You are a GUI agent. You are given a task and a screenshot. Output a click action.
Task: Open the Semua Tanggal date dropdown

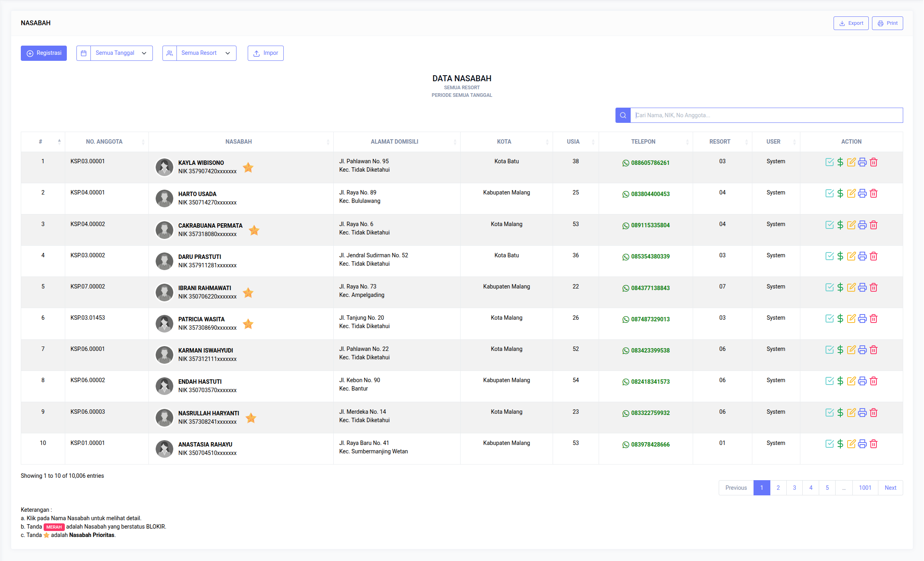[121, 53]
